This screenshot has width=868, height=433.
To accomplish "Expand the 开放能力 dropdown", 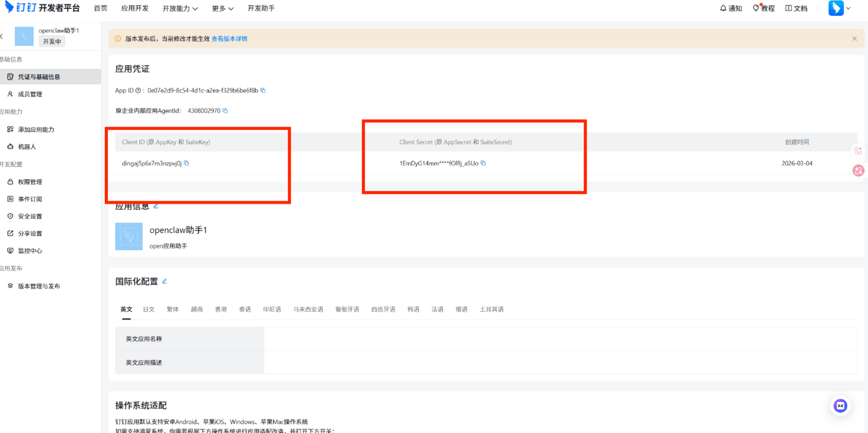I will coord(180,8).
